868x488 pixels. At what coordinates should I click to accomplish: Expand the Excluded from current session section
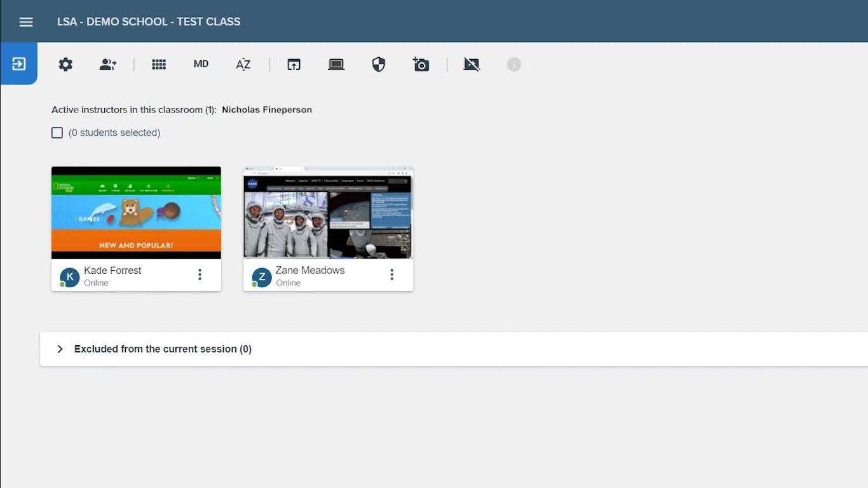[454, 349]
